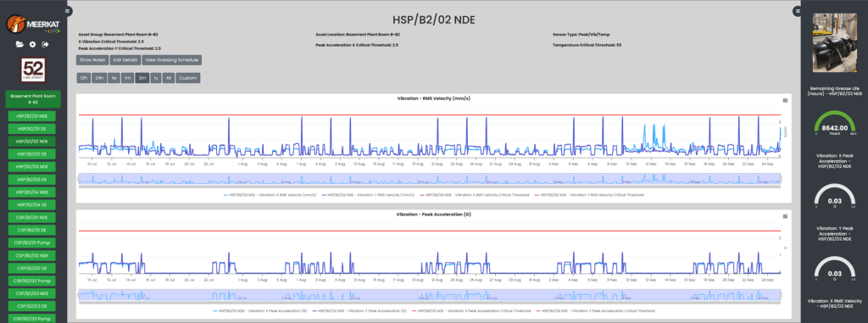Toggle the right panel hamburger icon
Image resolution: width=868 pixels, height=323 pixels.
pos(797,10)
